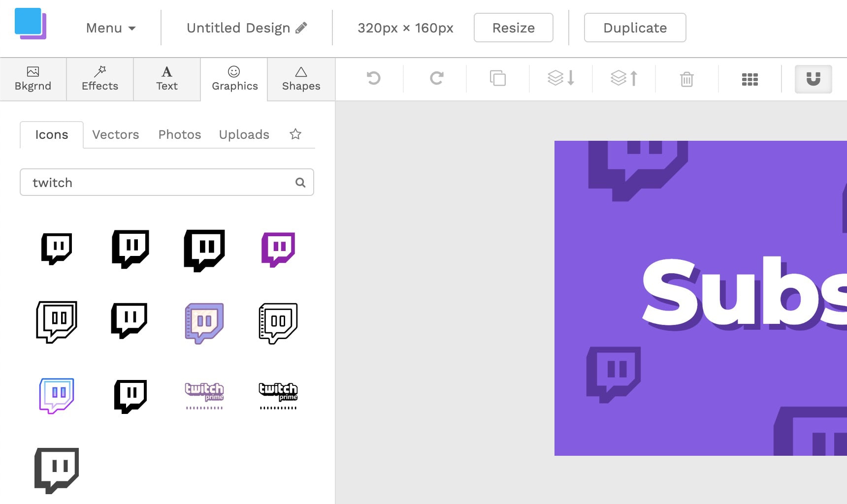Viewport: 847px width, 504px height.
Task: Add the purple Twitch glitch icon
Action: (278, 250)
